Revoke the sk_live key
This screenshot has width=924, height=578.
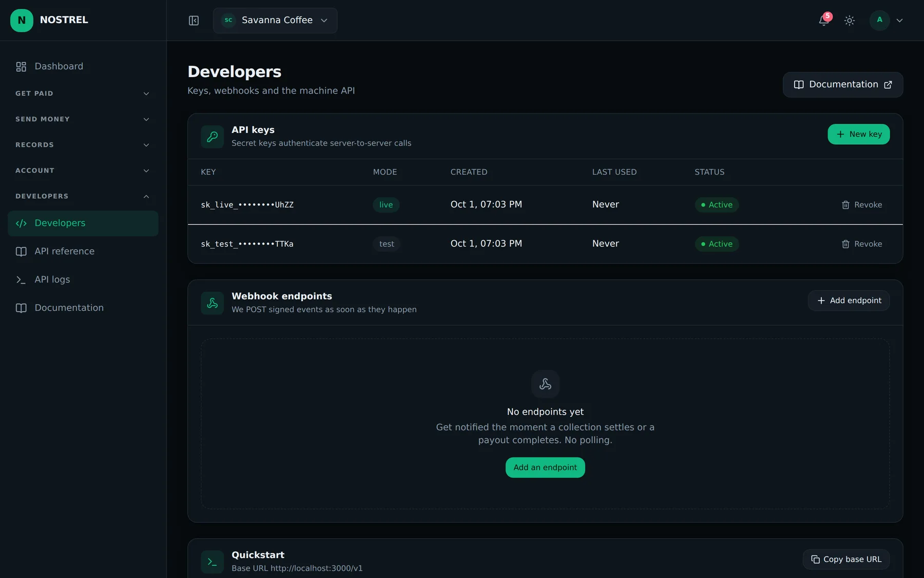tap(862, 204)
